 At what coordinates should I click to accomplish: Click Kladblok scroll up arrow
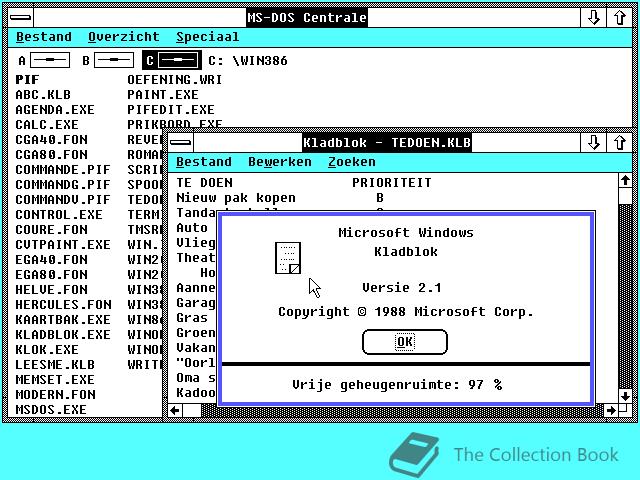tap(625, 180)
